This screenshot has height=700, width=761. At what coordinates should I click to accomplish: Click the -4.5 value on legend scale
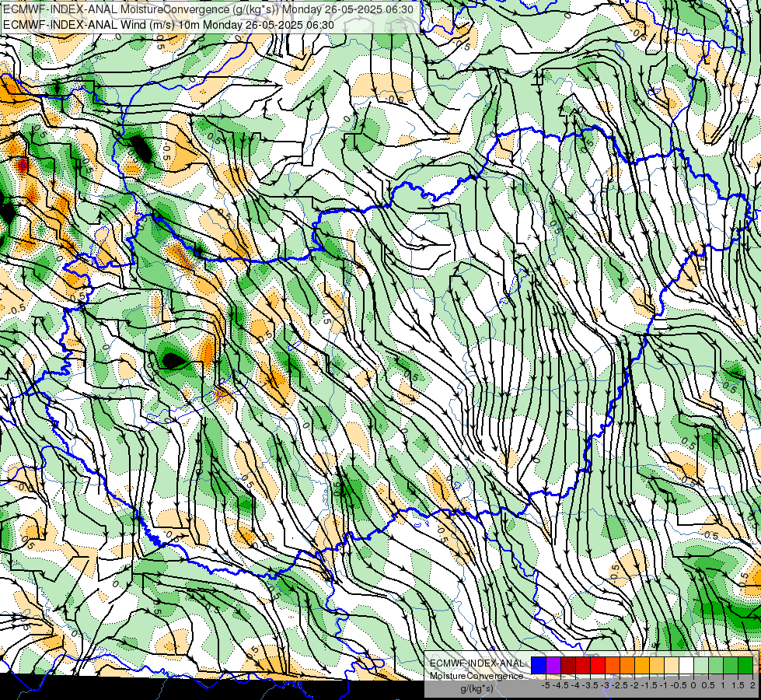click(x=560, y=685)
